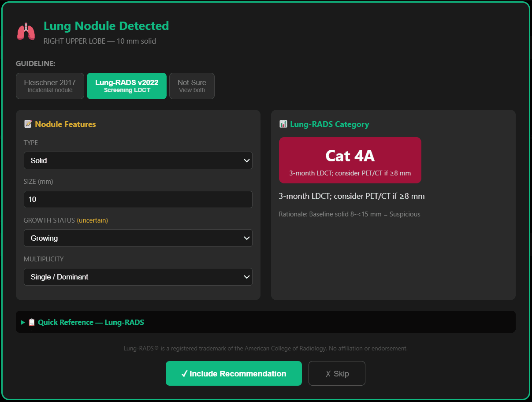Viewport: 532px width, 402px height.
Task: Open the Growth Status dropdown showing Growing
Action: coord(138,238)
